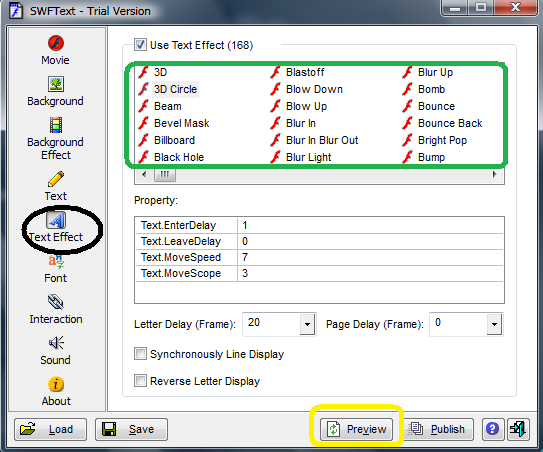Choose the Bounce Back effect
543x452 pixels.
coord(450,123)
